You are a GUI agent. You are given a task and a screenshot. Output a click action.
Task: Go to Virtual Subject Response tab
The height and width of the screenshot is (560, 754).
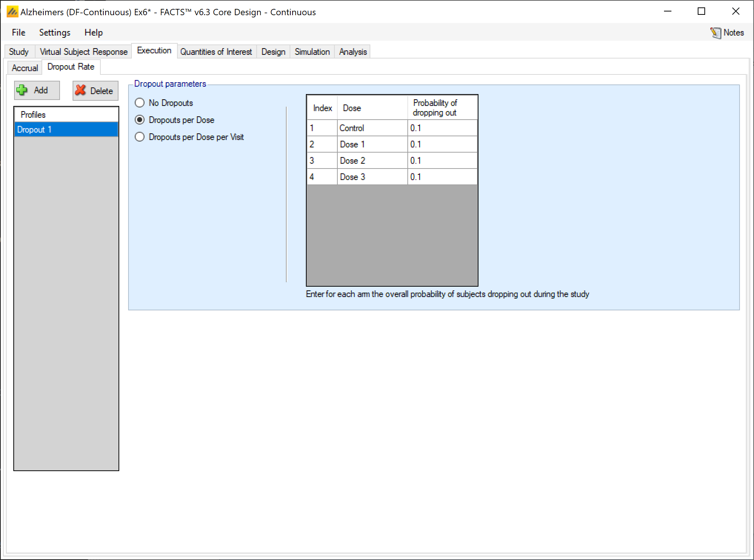tap(83, 51)
